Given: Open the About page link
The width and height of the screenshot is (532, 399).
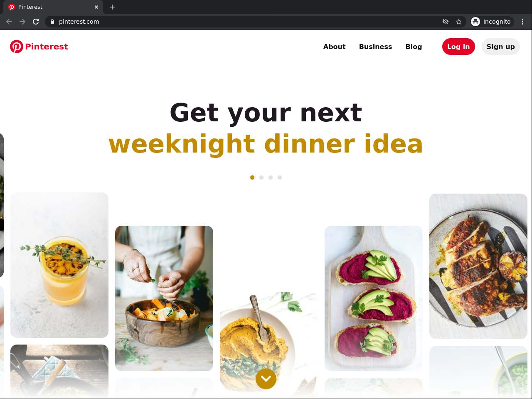Looking at the screenshot, I should point(335,47).
